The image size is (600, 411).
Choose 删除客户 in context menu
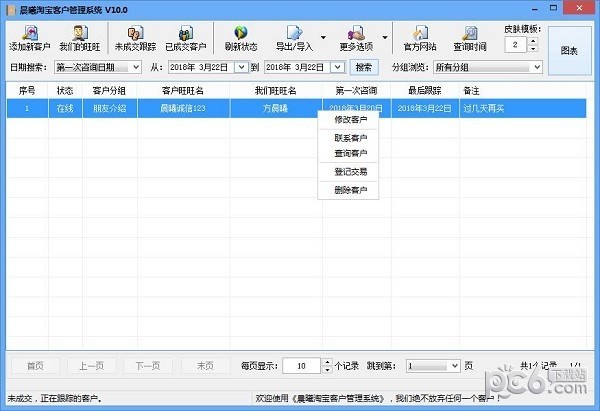coord(350,190)
